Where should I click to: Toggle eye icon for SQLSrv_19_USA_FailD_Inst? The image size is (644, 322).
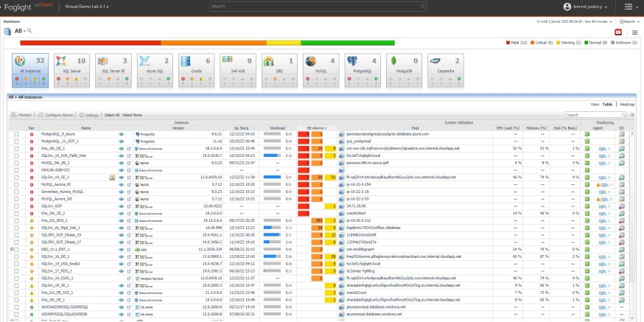coord(121,155)
